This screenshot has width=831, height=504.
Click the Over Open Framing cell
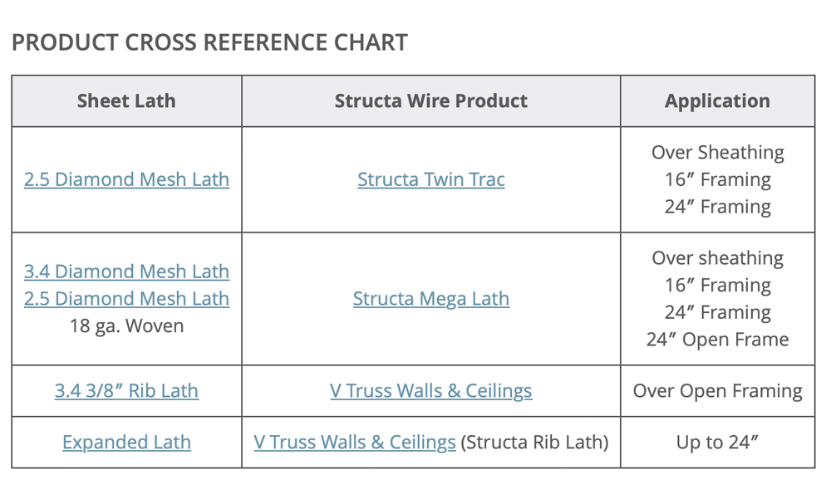pos(717,391)
